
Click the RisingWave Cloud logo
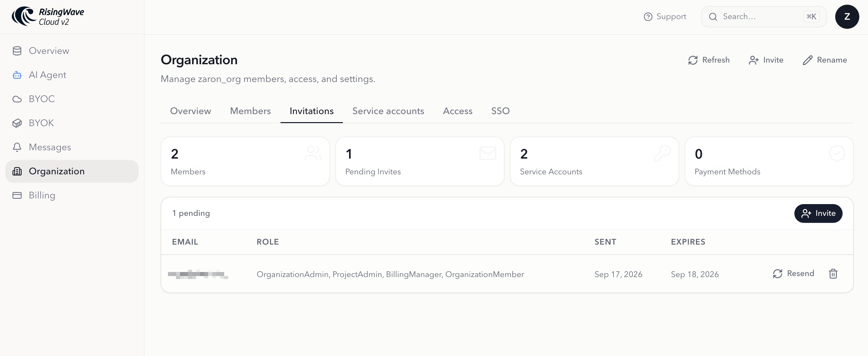tap(48, 16)
